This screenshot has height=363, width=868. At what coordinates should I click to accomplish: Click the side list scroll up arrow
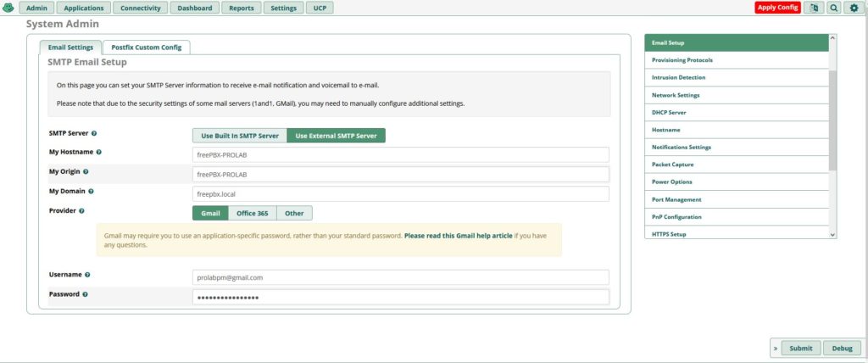tap(832, 38)
